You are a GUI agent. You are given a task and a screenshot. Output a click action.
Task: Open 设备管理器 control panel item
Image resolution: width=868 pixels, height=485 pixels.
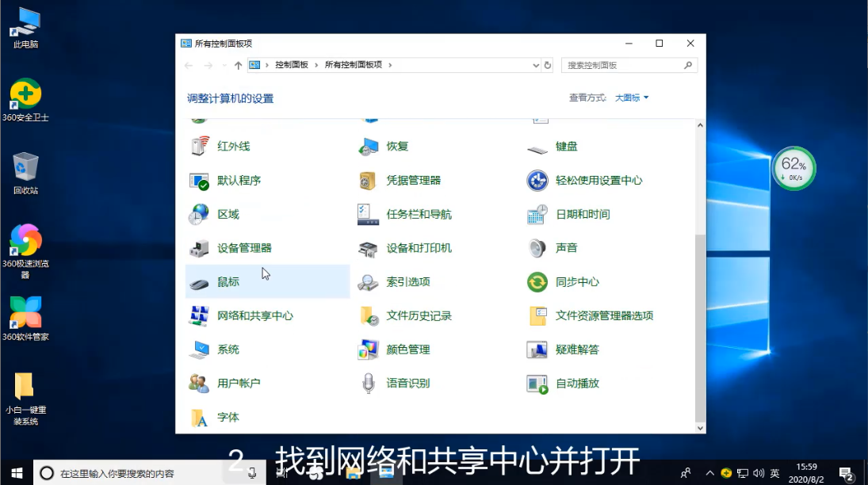click(198, 248)
